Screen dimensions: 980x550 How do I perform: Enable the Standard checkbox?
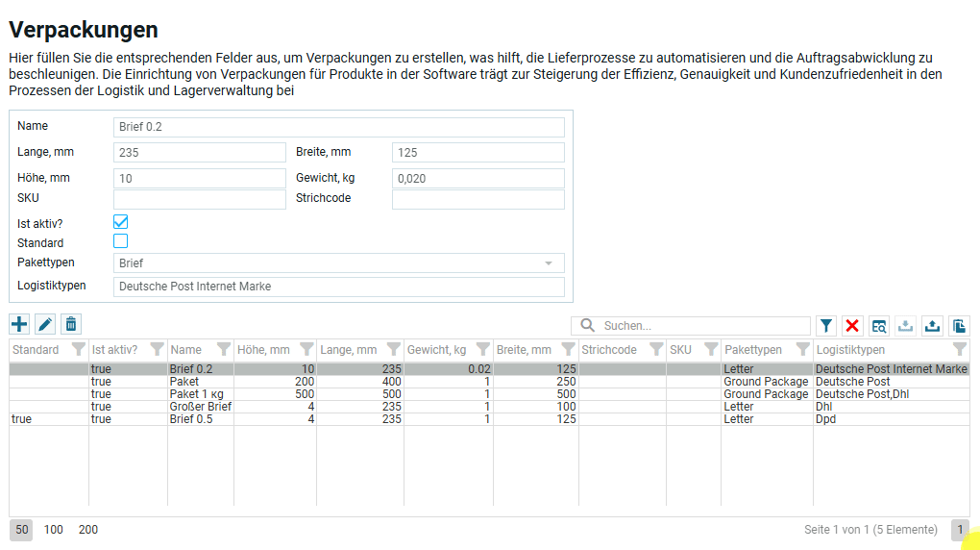click(121, 241)
